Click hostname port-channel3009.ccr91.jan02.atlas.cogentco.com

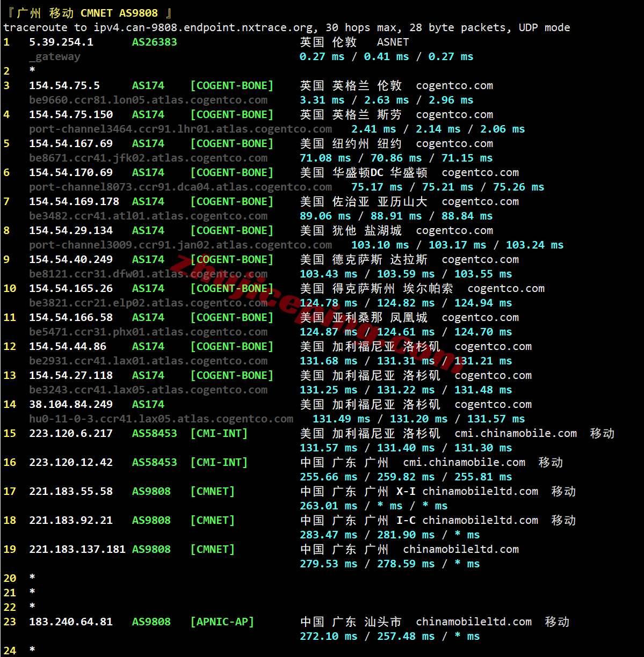[180, 245]
